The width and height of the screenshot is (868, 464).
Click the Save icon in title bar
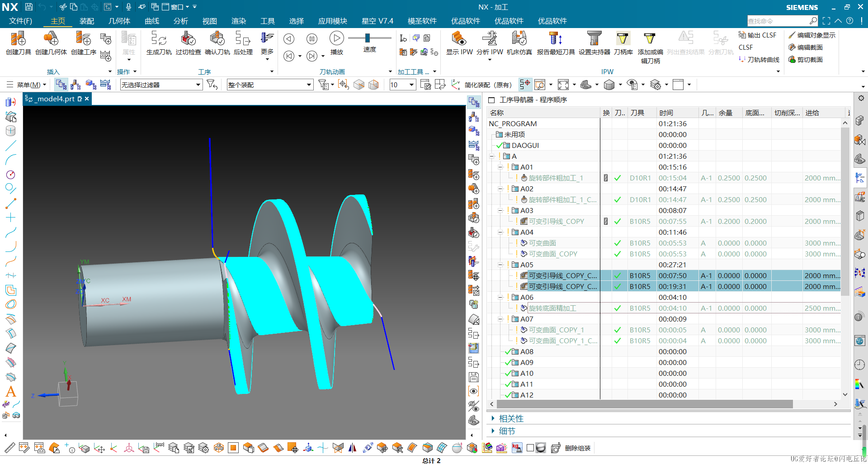28,7
